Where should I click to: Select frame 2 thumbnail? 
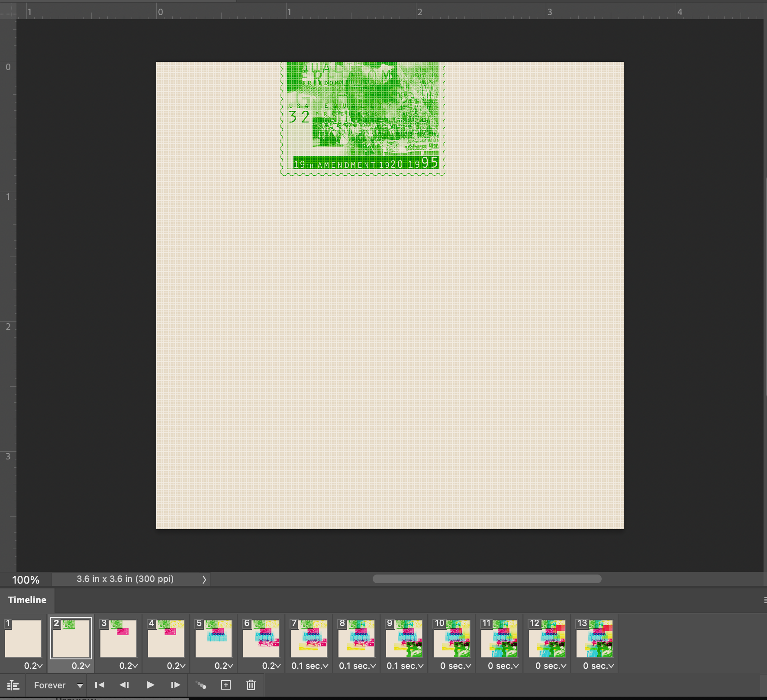point(71,638)
